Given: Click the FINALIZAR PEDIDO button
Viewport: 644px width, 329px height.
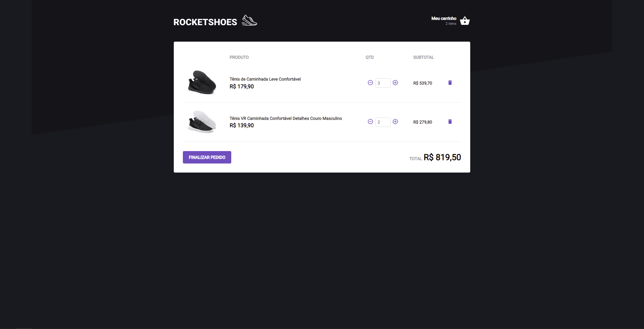Looking at the screenshot, I should (207, 157).
